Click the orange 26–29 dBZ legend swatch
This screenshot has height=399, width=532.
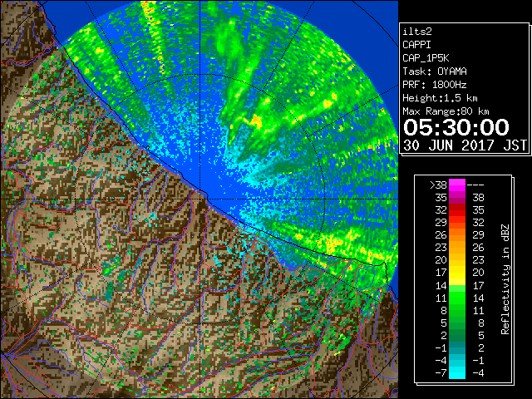[x=457, y=235]
